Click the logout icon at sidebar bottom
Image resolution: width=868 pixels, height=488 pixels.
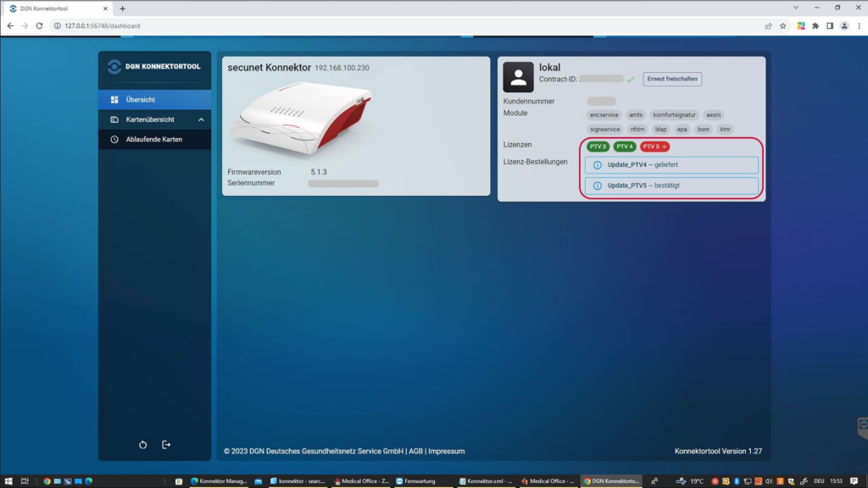(166, 445)
